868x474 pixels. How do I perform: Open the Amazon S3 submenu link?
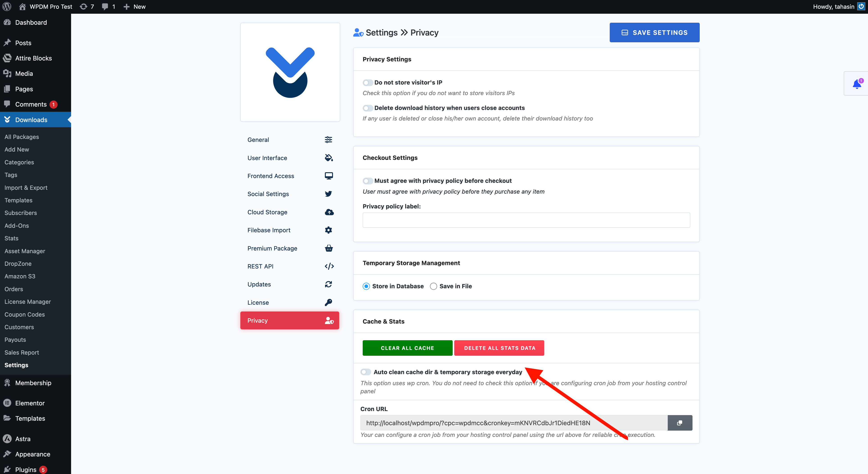20,276
